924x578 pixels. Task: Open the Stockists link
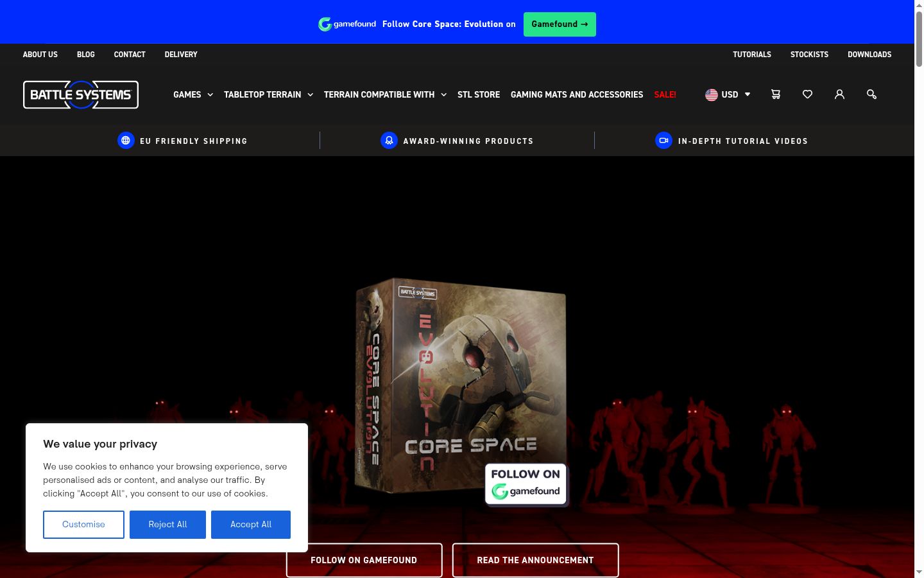pos(809,55)
